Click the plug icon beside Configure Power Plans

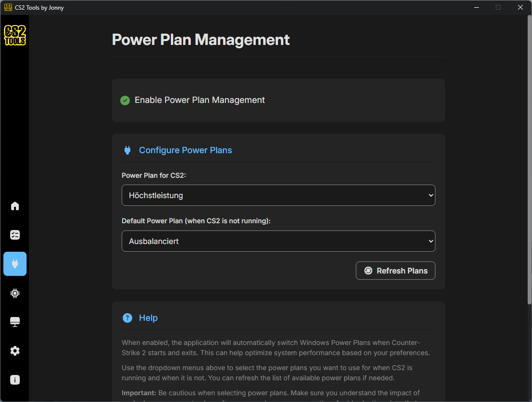pos(127,150)
